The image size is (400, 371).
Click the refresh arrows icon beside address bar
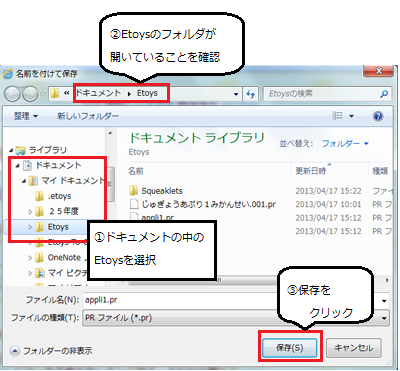click(x=250, y=94)
